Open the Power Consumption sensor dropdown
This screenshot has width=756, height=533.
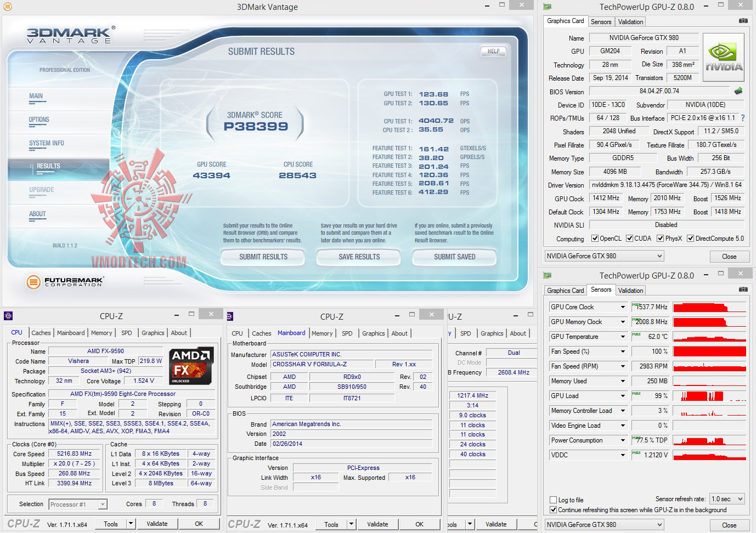[623, 440]
